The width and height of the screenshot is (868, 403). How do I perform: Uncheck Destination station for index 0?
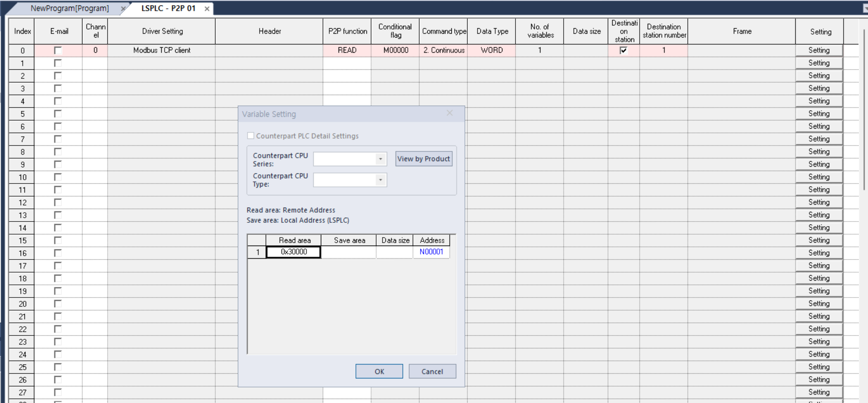click(624, 50)
